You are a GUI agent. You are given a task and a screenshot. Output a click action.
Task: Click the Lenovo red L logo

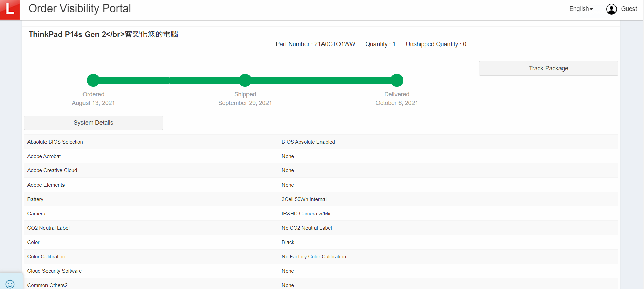pyautogui.click(x=10, y=10)
